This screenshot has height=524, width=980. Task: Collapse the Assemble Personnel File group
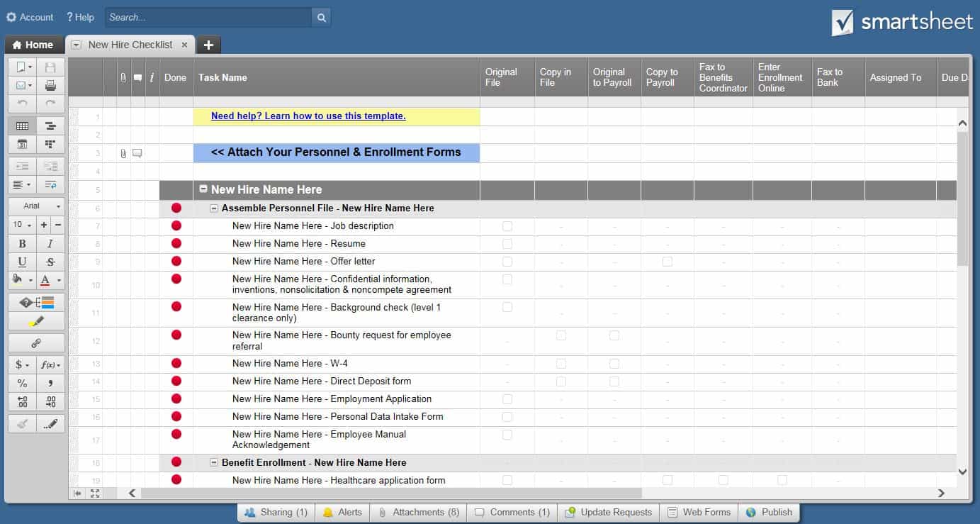tap(214, 208)
